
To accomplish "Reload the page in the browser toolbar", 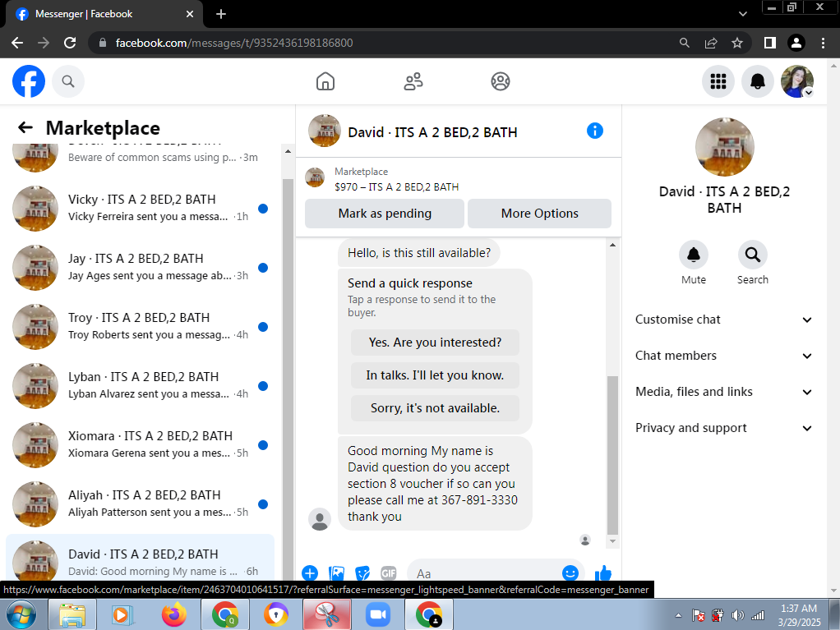I will (x=70, y=43).
